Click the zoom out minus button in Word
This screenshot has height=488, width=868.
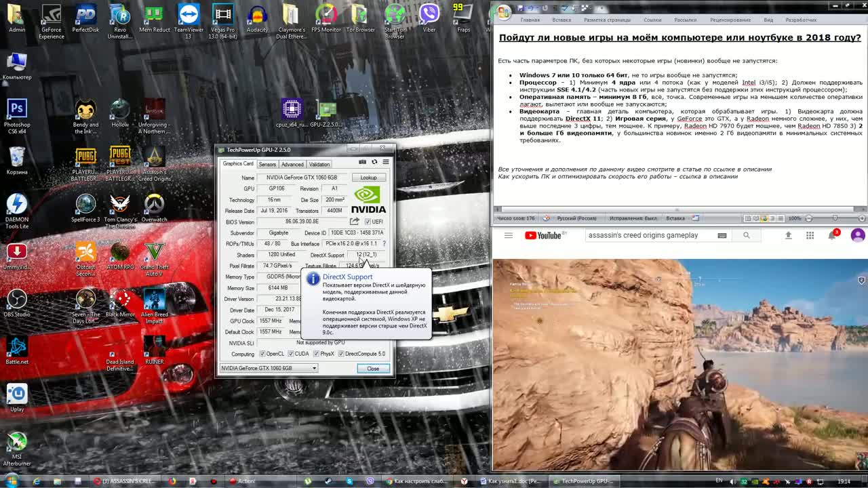coord(808,218)
